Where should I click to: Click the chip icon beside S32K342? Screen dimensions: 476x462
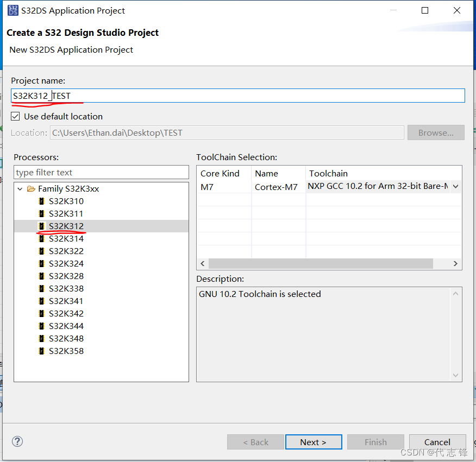pyautogui.click(x=42, y=313)
